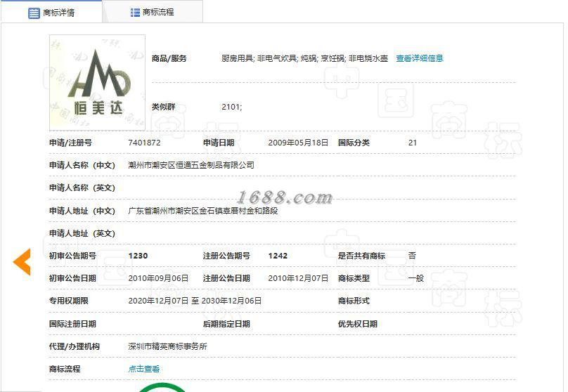568x392 pixels.
Task: Select goods text 厨房用具; 非电气炊具
Action: tap(259, 58)
